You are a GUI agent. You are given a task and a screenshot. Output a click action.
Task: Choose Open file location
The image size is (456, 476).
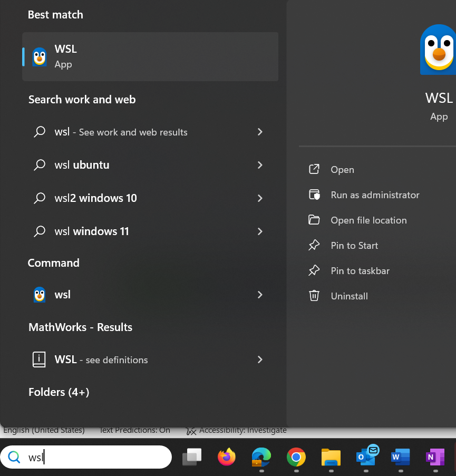368,220
